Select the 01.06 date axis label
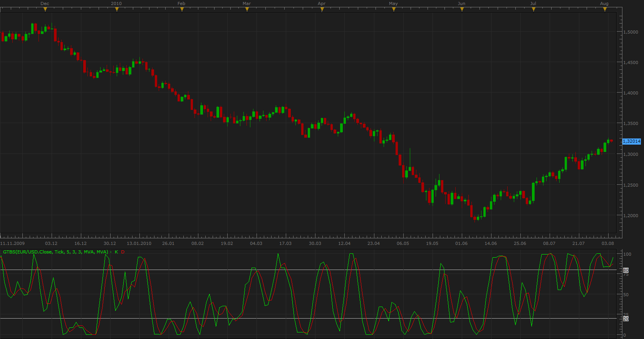The width and height of the screenshot is (644, 339). pyautogui.click(x=461, y=243)
